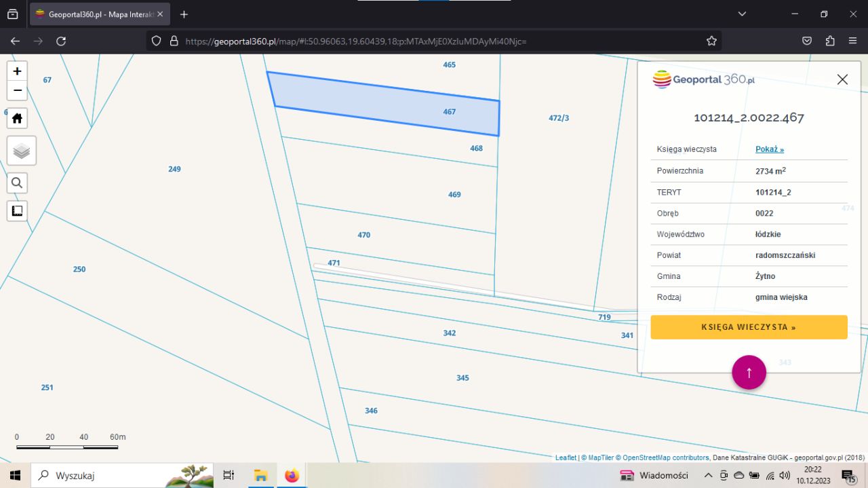This screenshot has height=488, width=868.
Task: Click the magenta scroll-up arrow button
Action: coord(749,372)
